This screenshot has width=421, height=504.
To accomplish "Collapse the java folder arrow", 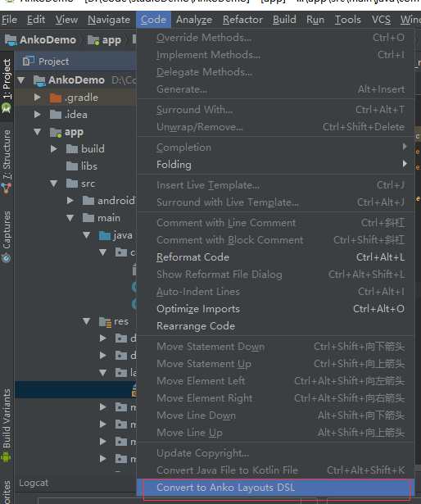I will click(x=87, y=235).
